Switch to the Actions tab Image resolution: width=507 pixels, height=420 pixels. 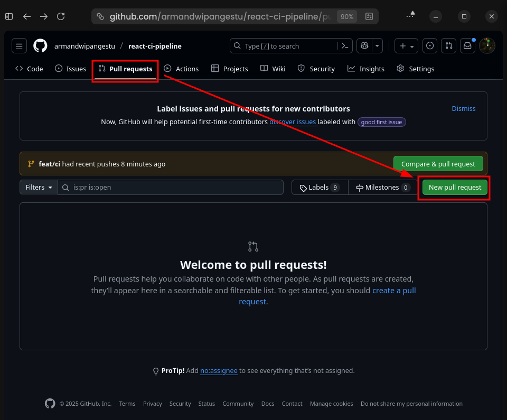(181, 69)
